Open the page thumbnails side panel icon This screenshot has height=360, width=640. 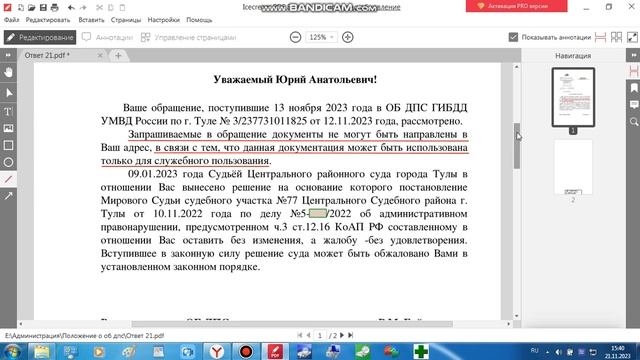tap(634, 71)
